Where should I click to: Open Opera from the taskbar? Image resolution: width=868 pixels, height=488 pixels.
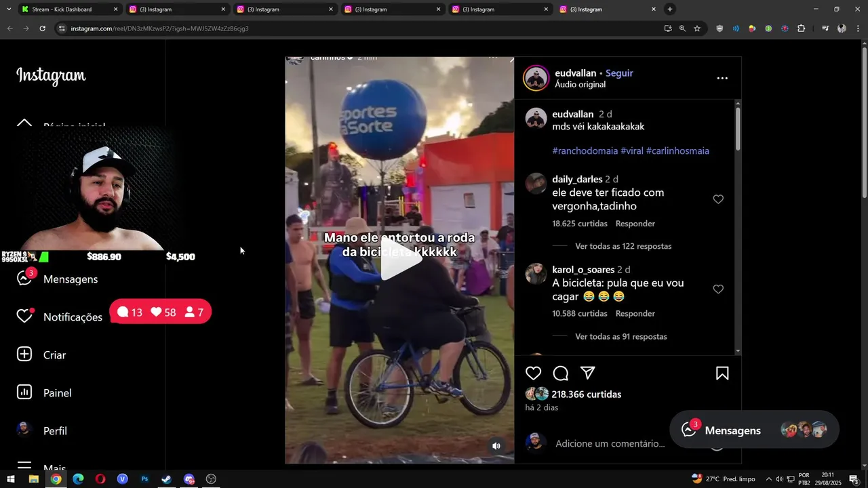[x=100, y=479]
